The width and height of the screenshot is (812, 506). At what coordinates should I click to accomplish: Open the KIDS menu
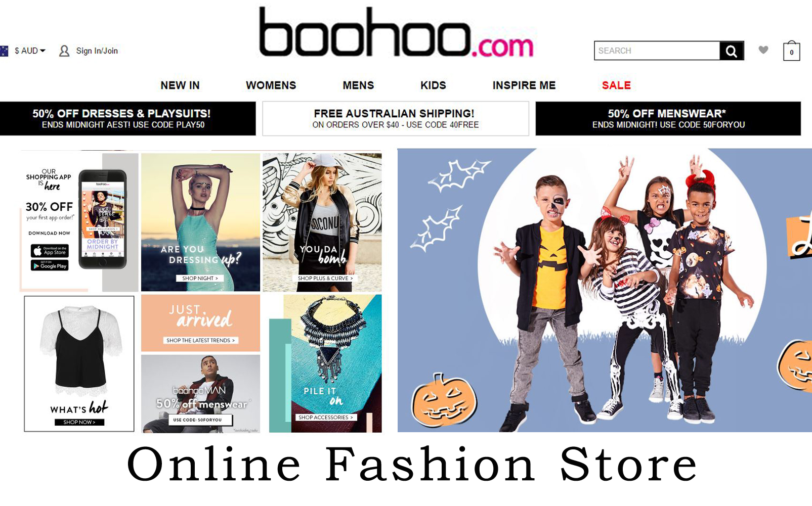click(433, 85)
